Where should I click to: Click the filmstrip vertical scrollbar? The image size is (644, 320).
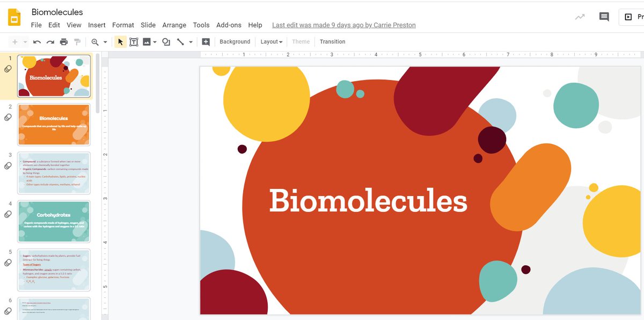tap(97, 83)
